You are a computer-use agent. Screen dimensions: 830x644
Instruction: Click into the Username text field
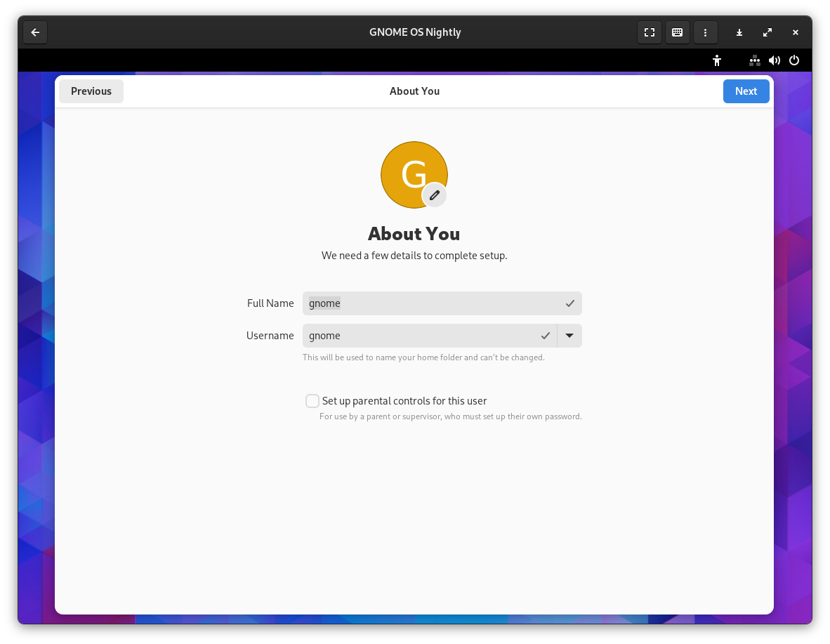pyautogui.click(x=421, y=336)
